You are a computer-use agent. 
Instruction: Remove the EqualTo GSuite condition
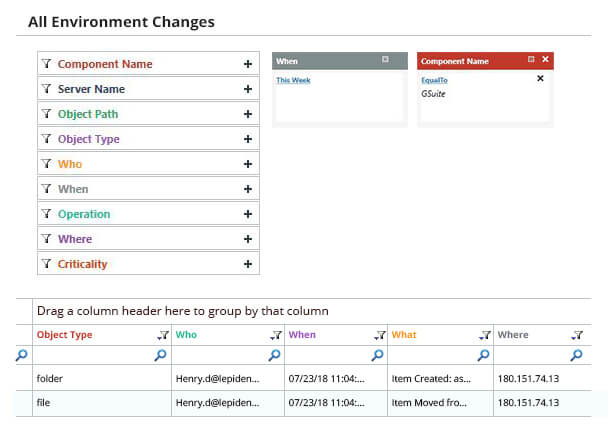coord(540,78)
